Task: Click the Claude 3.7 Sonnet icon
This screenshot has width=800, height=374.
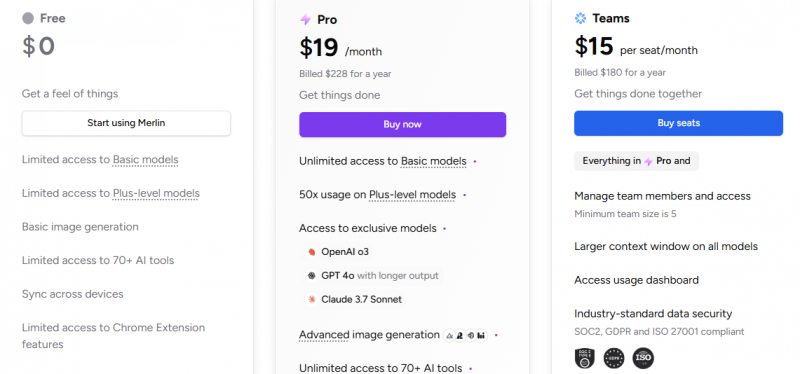Action: pyautogui.click(x=311, y=300)
